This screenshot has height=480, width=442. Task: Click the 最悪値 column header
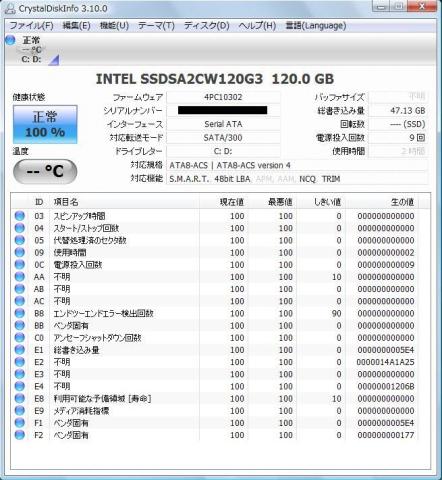(x=272, y=202)
